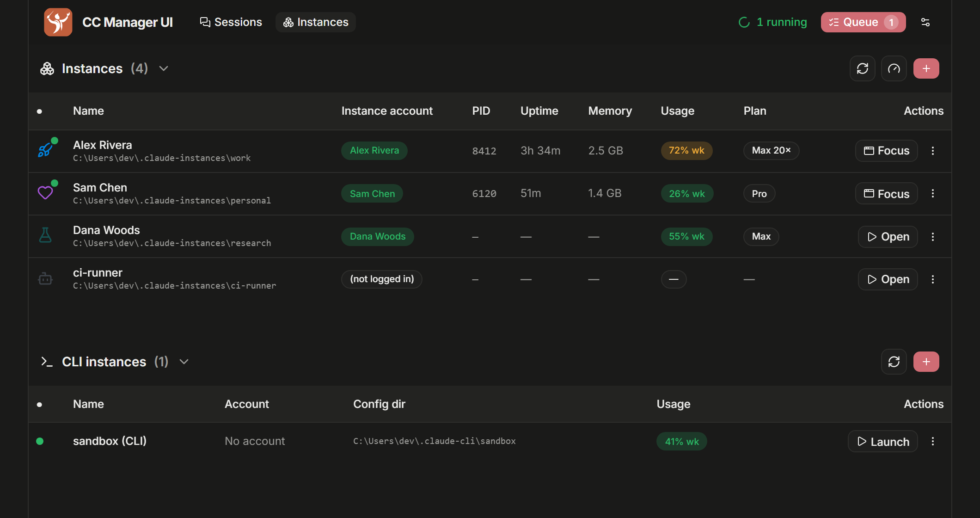The height and width of the screenshot is (518, 980).
Task: Click the CC Manager UI app logo
Action: pyautogui.click(x=58, y=22)
